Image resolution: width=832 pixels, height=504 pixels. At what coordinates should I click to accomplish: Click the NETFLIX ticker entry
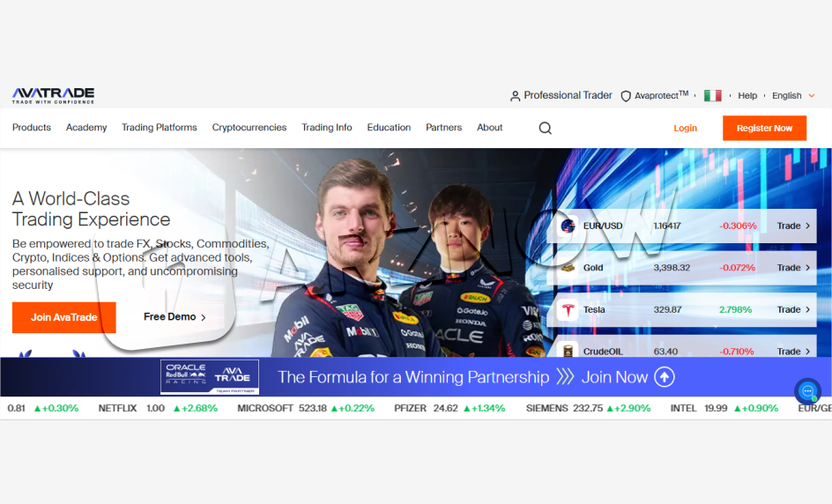(x=158, y=408)
